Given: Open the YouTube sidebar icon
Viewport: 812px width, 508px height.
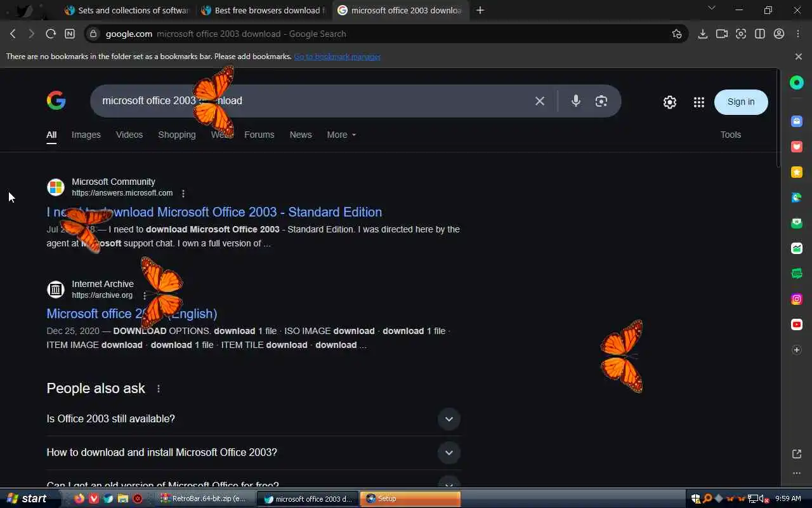Looking at the screenshot, I should coord(797,324).
